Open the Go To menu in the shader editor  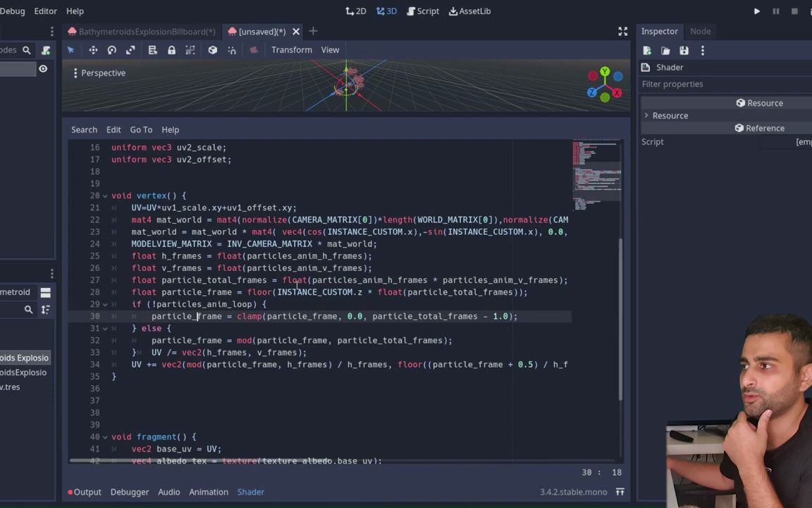[141, 129]
